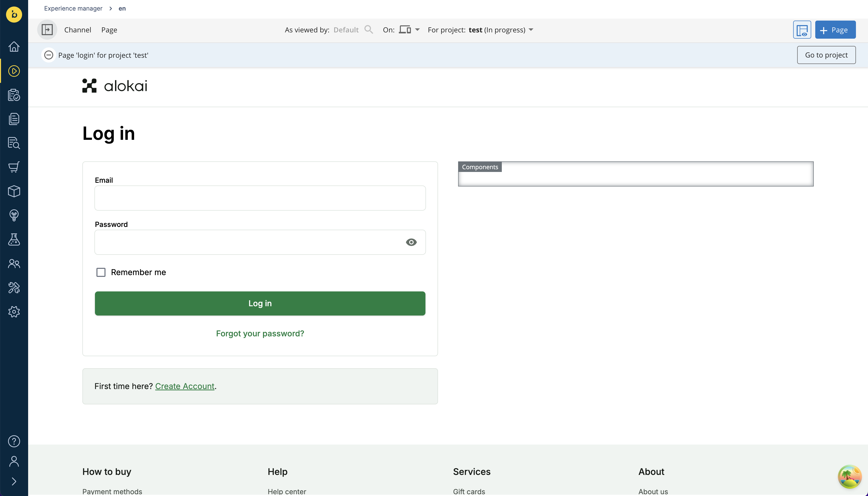This screenshot has height=496, width=868.
Task: Open the help question mark icon
Action: [x=14, y=441]
